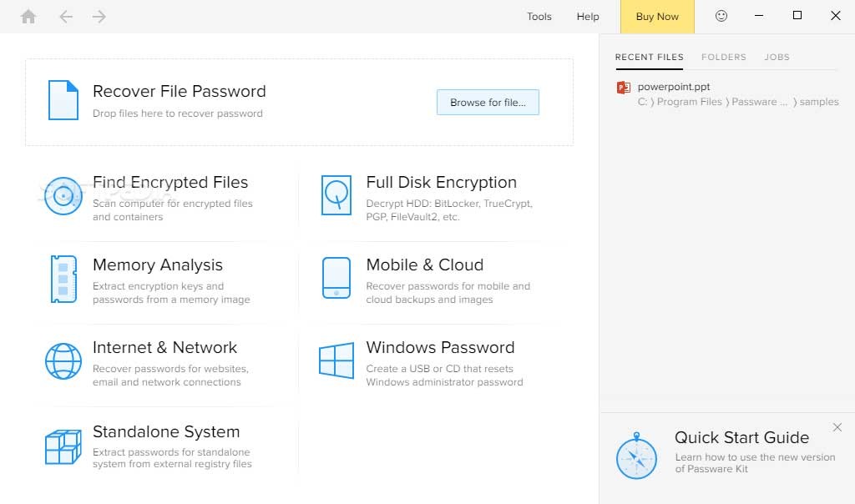The image size is (855, 504).
Task: Click the Windows Password logo icon
Action: pyautogui.click(x=336, y=361)
